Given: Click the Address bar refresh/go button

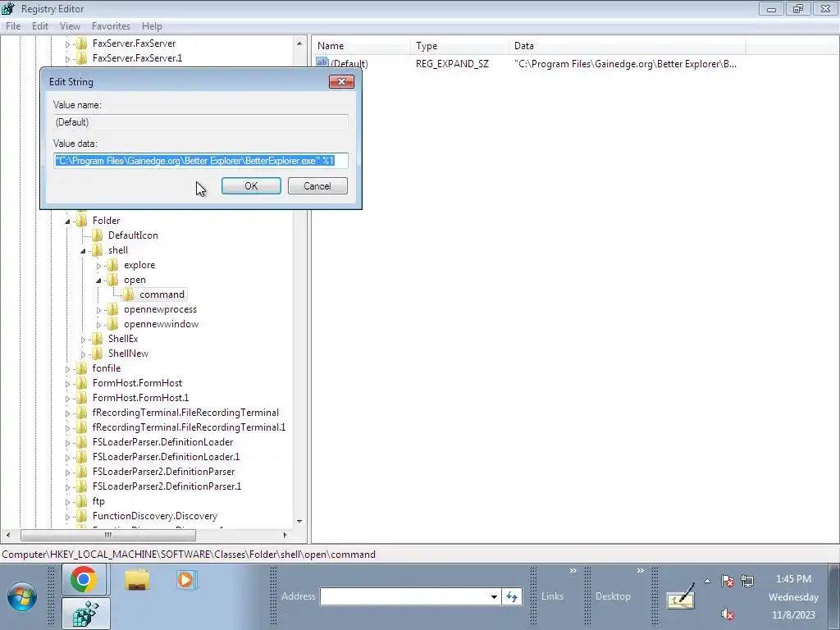Looking at the screenshot, I should (x=512, y=596).
